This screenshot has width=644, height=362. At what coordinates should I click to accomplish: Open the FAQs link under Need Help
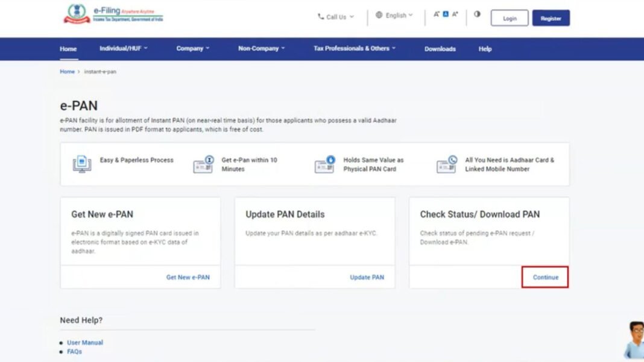pyautogui.click(x=74, y=351)
